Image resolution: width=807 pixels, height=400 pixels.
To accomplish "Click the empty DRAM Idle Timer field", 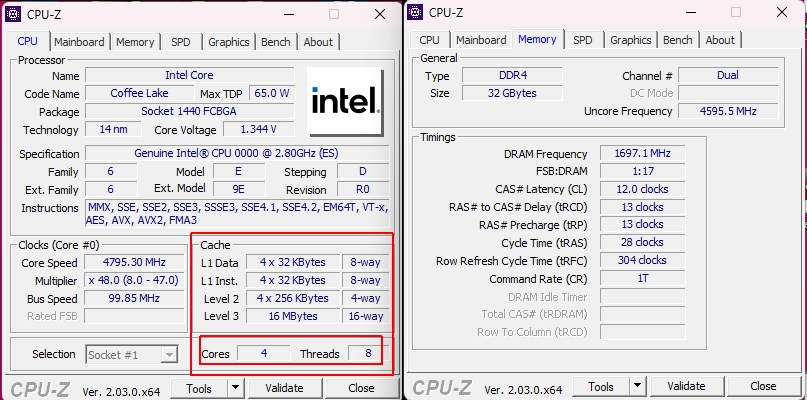I will (642, 297).
